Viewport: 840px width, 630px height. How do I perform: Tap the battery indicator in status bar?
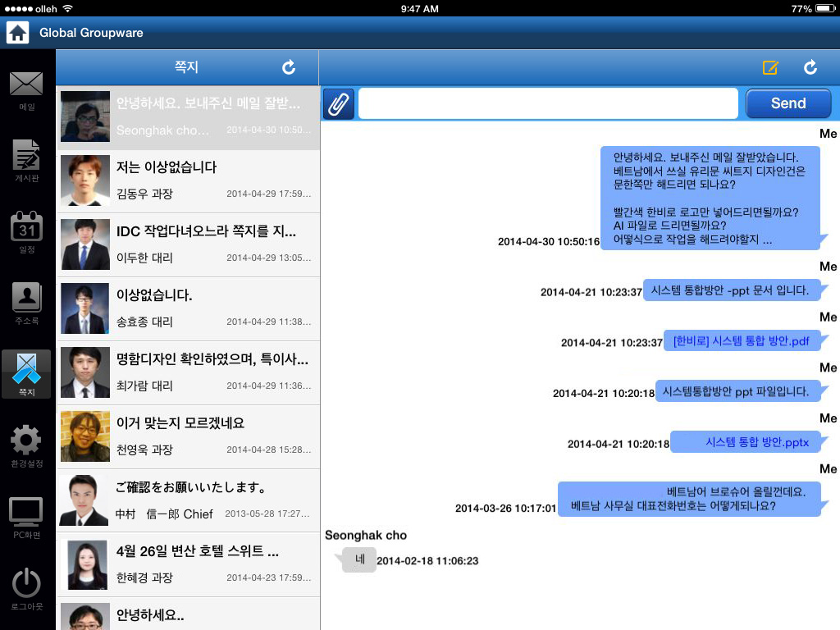click(x=825, y=8)
